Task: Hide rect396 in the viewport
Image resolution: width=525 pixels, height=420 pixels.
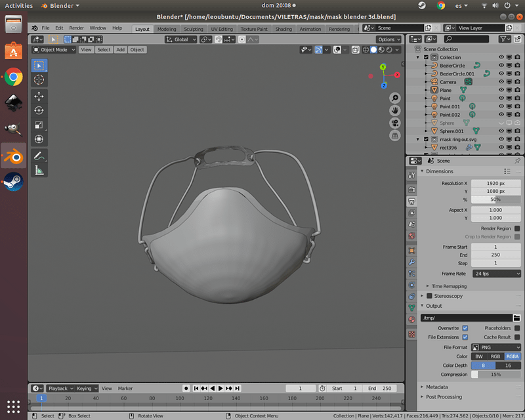Action: (501, 148)
